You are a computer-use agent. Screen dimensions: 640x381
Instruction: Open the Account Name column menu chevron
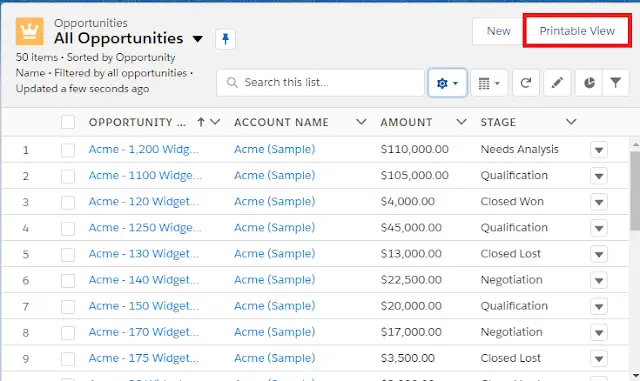coord(361,122)
